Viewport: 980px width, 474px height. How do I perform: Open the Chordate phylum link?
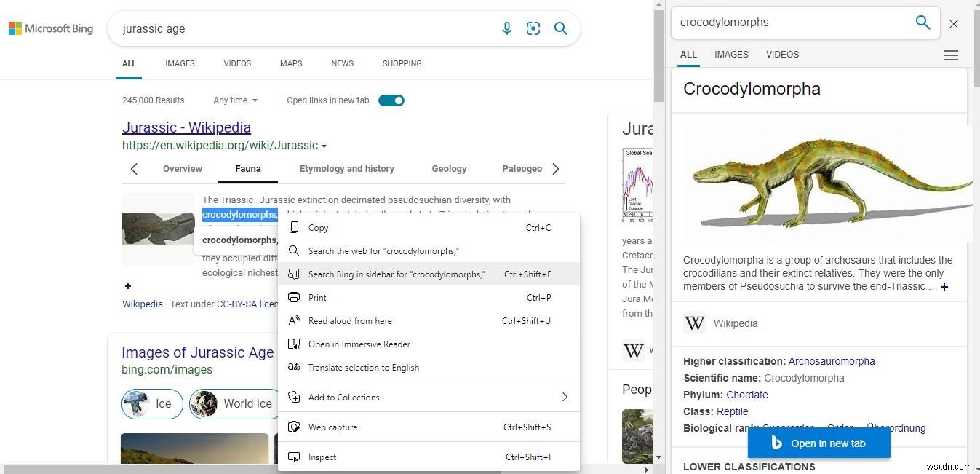click(747, 395)
